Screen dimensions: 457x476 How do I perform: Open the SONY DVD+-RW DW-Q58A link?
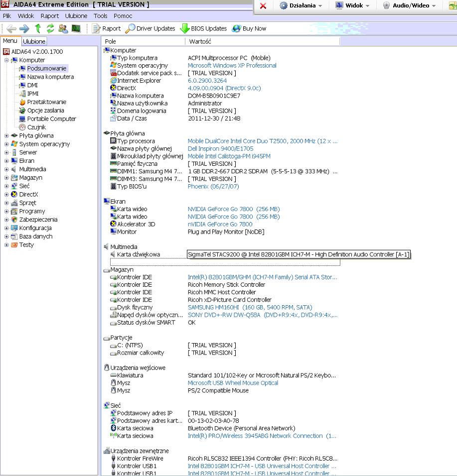(262, 315)
